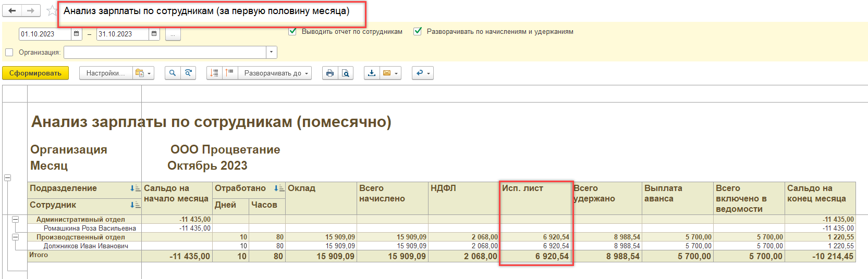
Task: Open the curved arrow navigation dropdown
Action: [422, 73]
